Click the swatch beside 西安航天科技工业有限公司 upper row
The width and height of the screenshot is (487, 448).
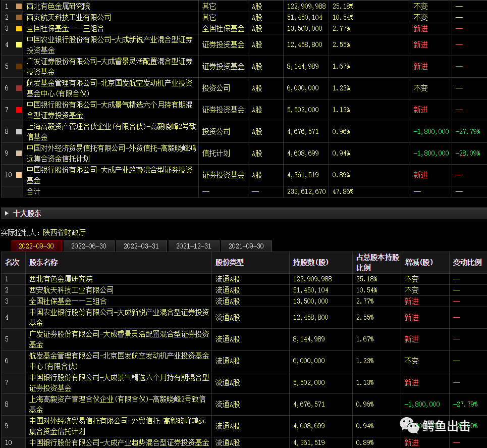click(x=19, y=17)
